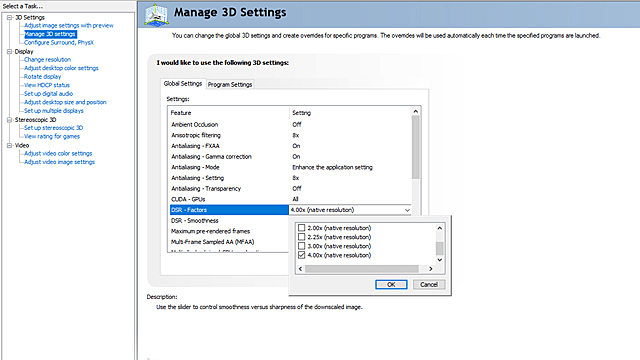
Task: Go to Adjust desktop color settings
Action: tap(61, 68)
